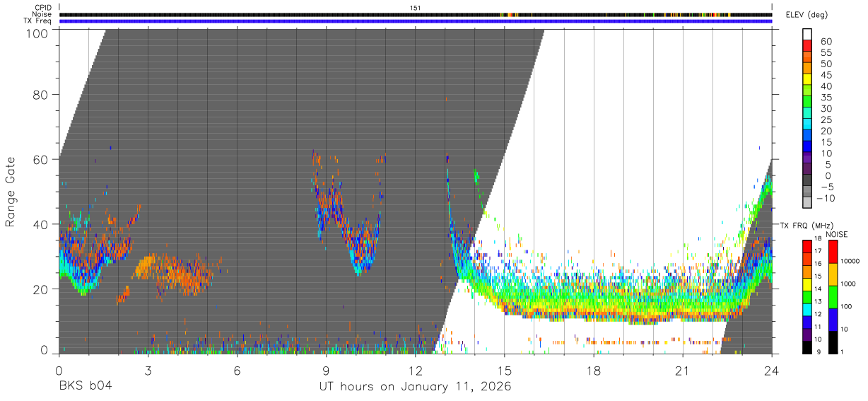
Task: Click Range Gate axis tick 80
Action: coord(40,94)
